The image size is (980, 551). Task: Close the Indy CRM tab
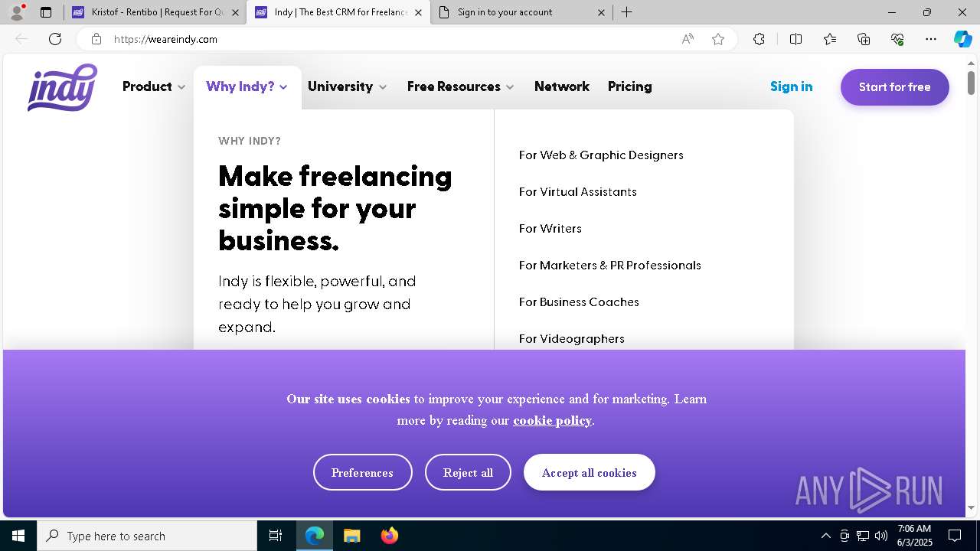(x=418, y=12)
